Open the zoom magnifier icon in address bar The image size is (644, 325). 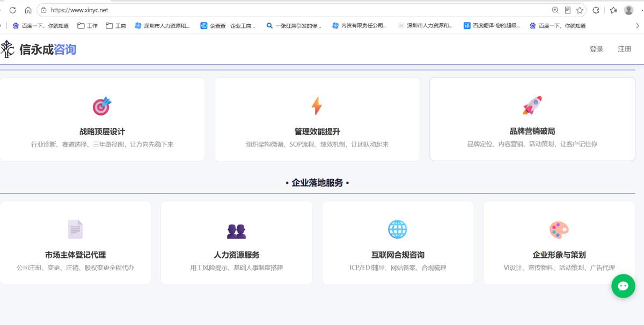click(555, 10)
